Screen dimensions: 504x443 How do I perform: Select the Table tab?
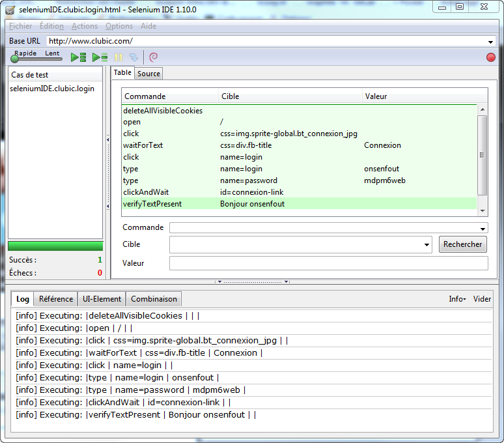(x=122, y=73)
